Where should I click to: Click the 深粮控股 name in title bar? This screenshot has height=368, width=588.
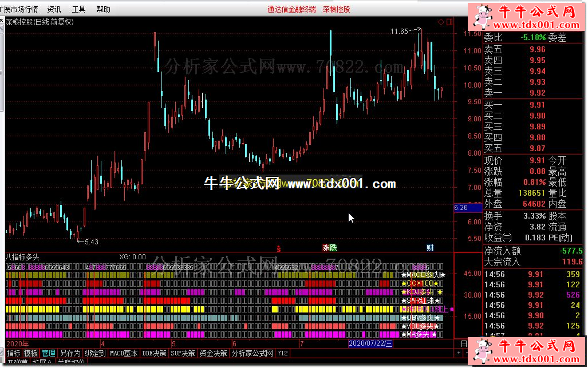click(x=337, y=9)
